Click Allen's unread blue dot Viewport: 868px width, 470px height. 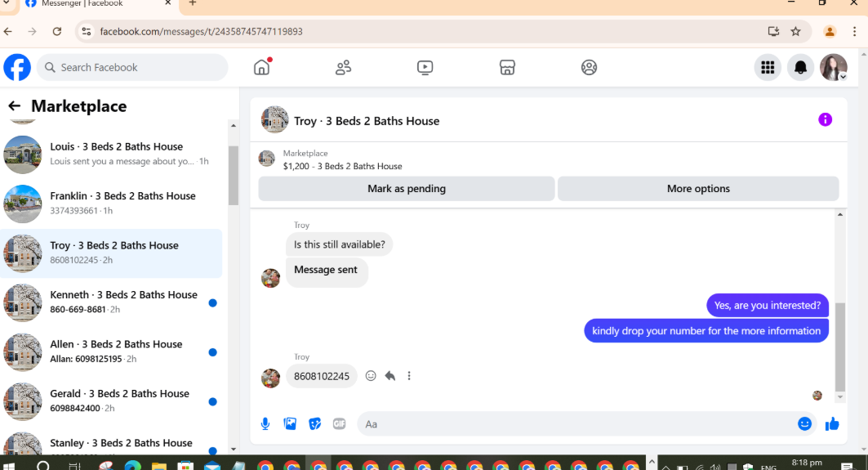(212, 352)
